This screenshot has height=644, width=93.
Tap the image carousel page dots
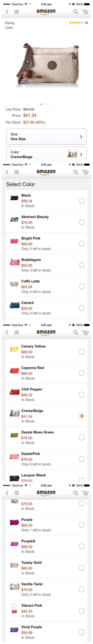point(46,104)
